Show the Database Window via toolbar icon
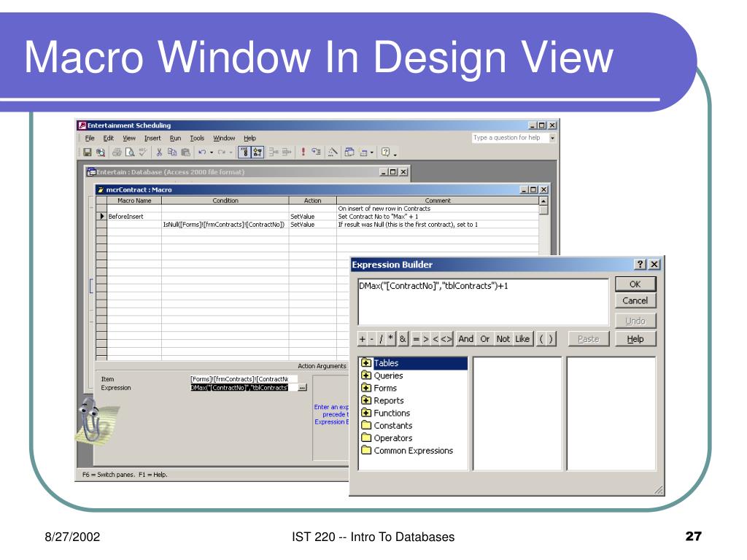This screenshot has width=747, height=560. (349, 152)
